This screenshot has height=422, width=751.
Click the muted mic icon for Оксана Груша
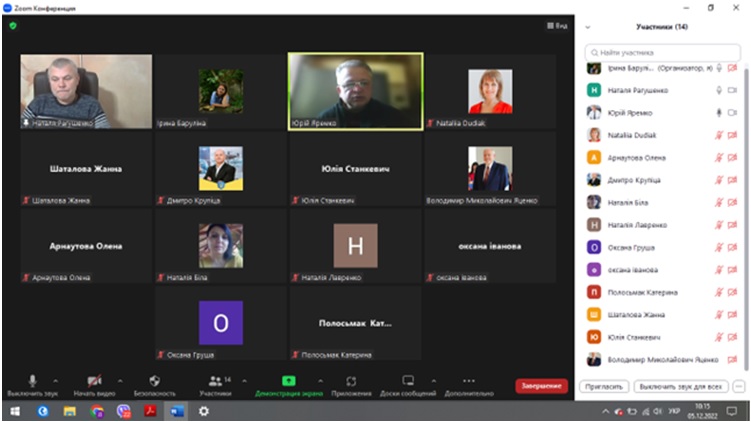(x=719, y=248)
